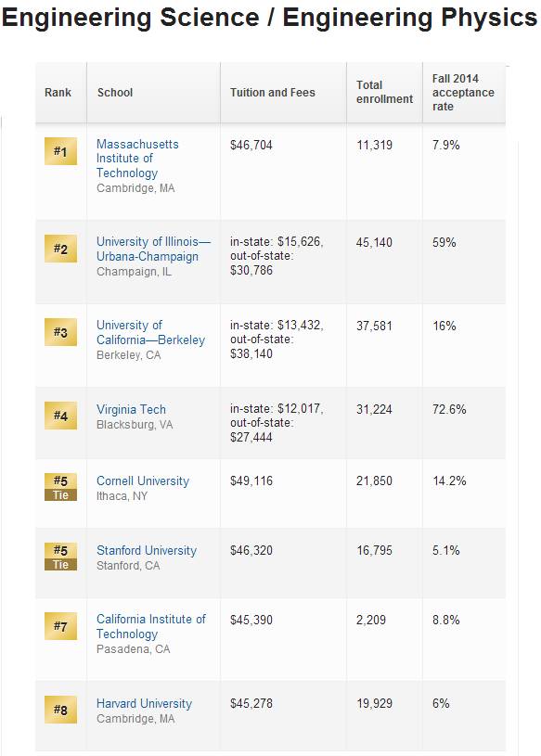Click the Rank column header
Screen dimensions: 541x756
click(x=58, y=92)
